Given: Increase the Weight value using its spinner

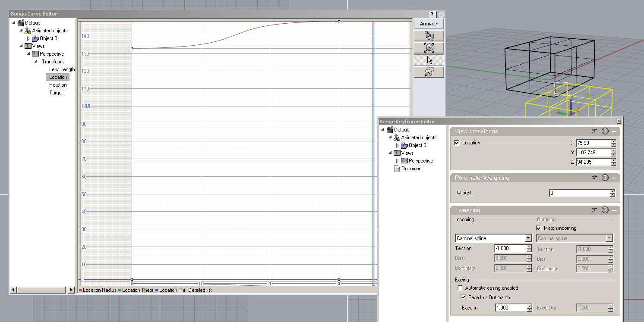Looking at the screenshot, I should pyautogui.click(x=612, y=191).
